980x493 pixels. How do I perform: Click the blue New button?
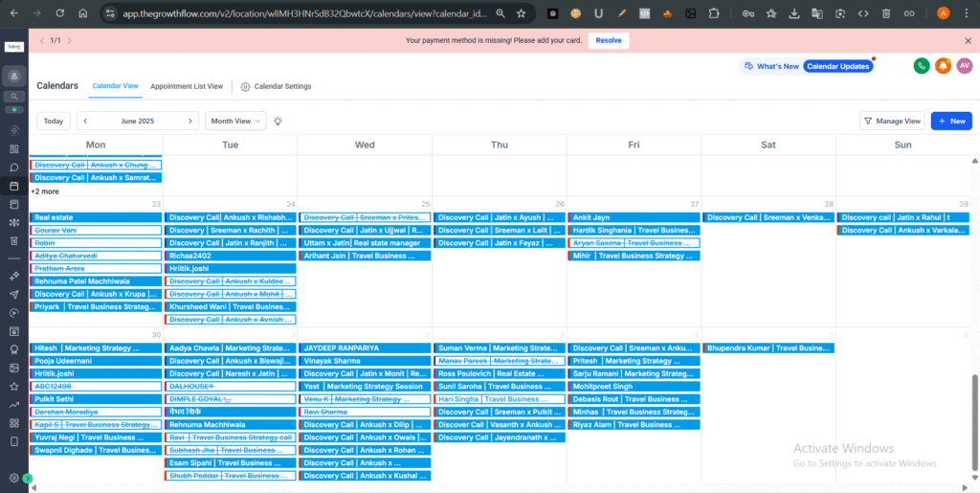click(x=951, y=122)
